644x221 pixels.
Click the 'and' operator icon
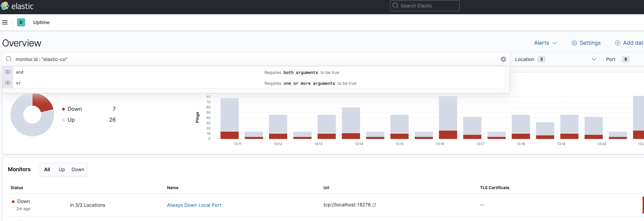point(8,72)
